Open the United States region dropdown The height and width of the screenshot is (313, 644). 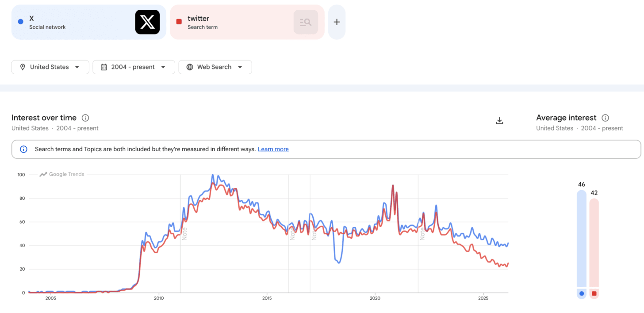[x=50, y=67]
